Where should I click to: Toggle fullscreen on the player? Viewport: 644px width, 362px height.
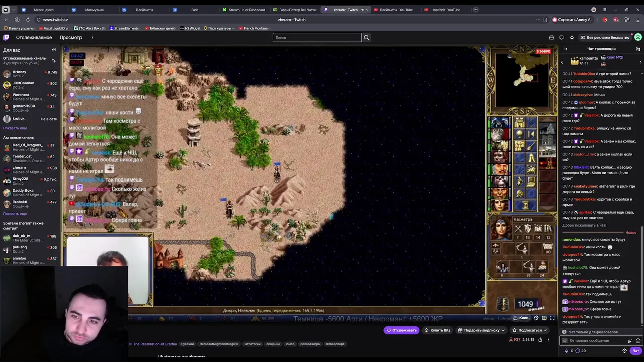552,318
